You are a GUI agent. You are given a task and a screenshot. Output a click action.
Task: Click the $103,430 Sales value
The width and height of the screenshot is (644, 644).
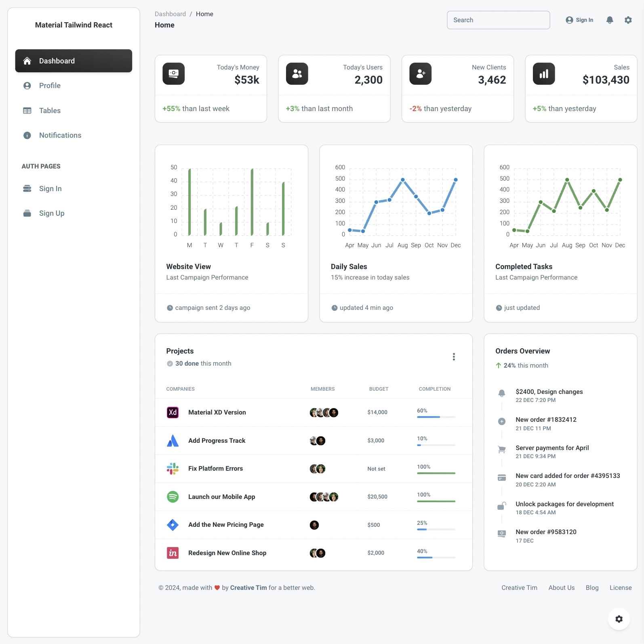[x=606, y=80]
